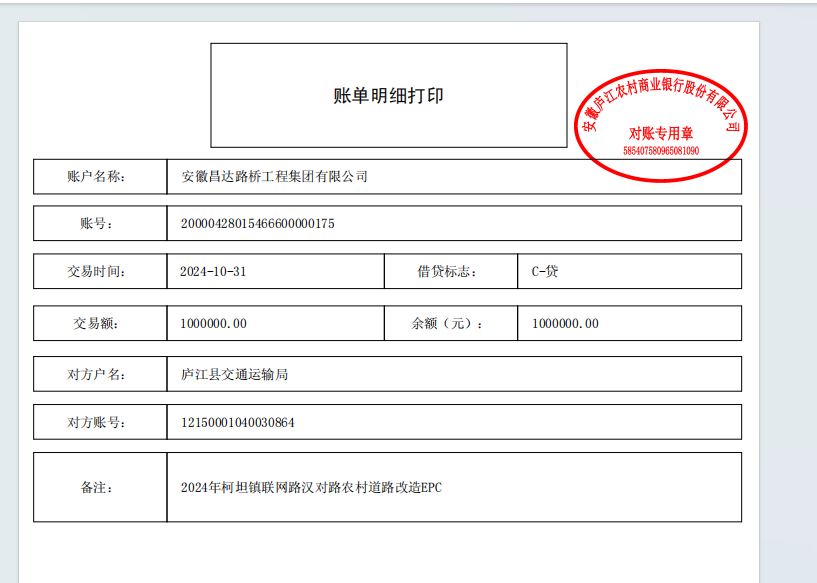Click the 交易时间 label cell
The height and width of the screenshot is (583, 817).
tap(100, 271)
